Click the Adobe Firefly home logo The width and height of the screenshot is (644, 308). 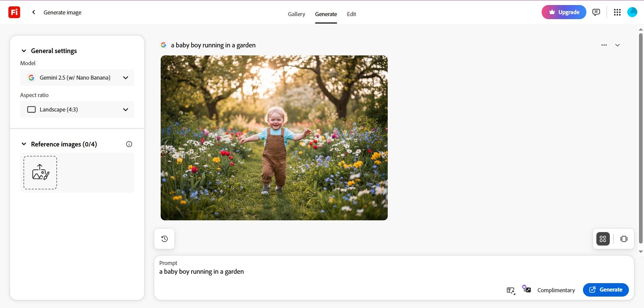[x=14, y=12]
